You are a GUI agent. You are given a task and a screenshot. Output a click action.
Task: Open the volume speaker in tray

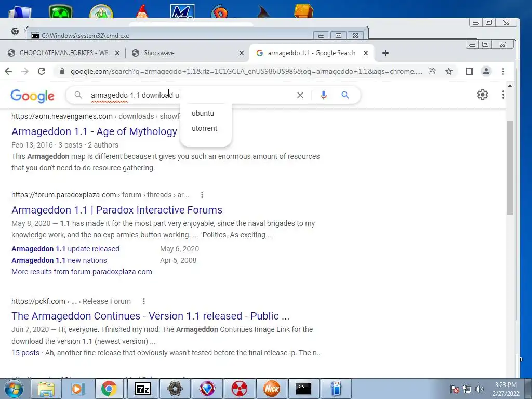click(480, 389)
